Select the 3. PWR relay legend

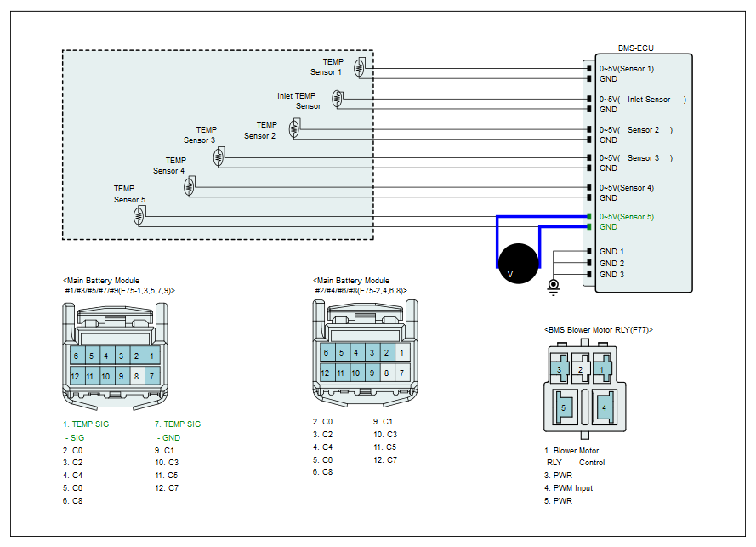[559, 476]
